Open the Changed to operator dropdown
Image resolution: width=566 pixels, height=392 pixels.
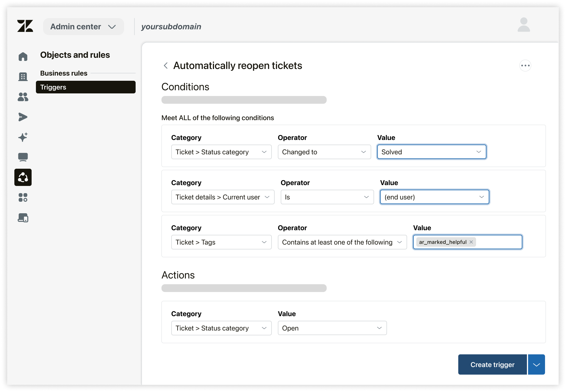click(324, 152)
